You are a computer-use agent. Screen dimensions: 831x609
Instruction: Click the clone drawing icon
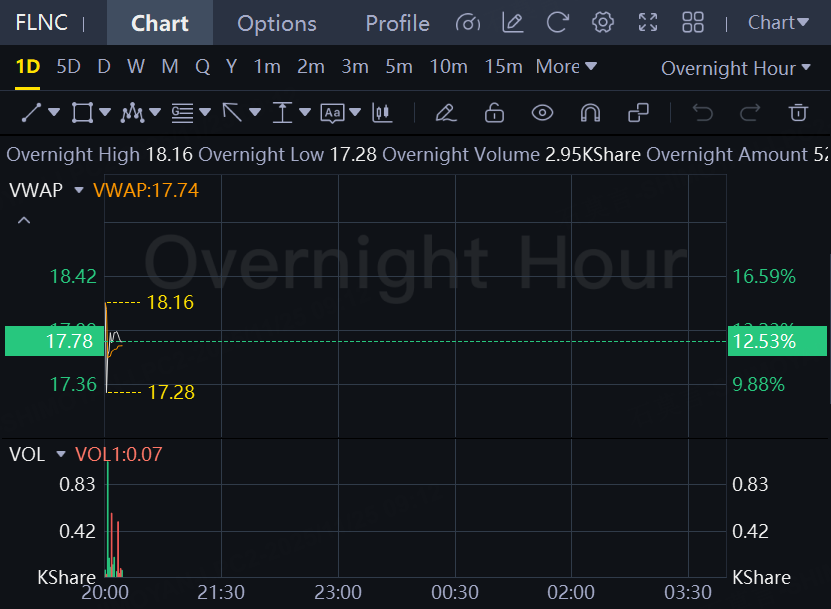[x=639, y=113]
